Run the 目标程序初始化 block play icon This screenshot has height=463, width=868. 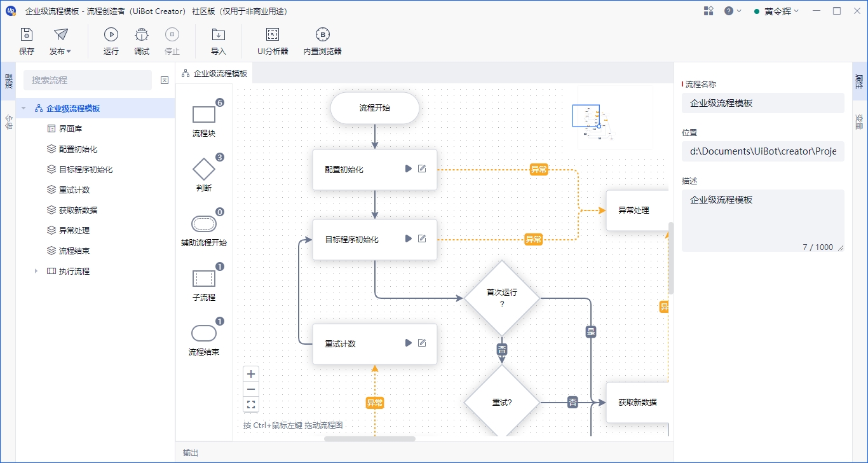click(409, 238)
